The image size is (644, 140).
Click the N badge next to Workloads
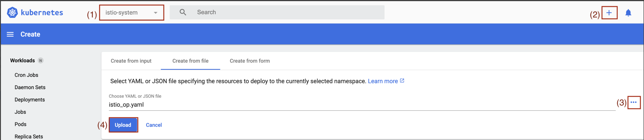41,61
